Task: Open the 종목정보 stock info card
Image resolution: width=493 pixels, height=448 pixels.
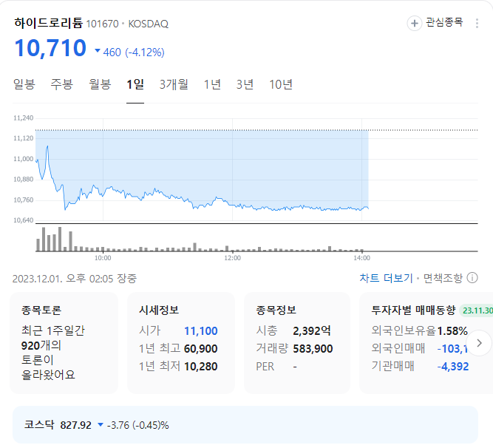Action: 297,343
